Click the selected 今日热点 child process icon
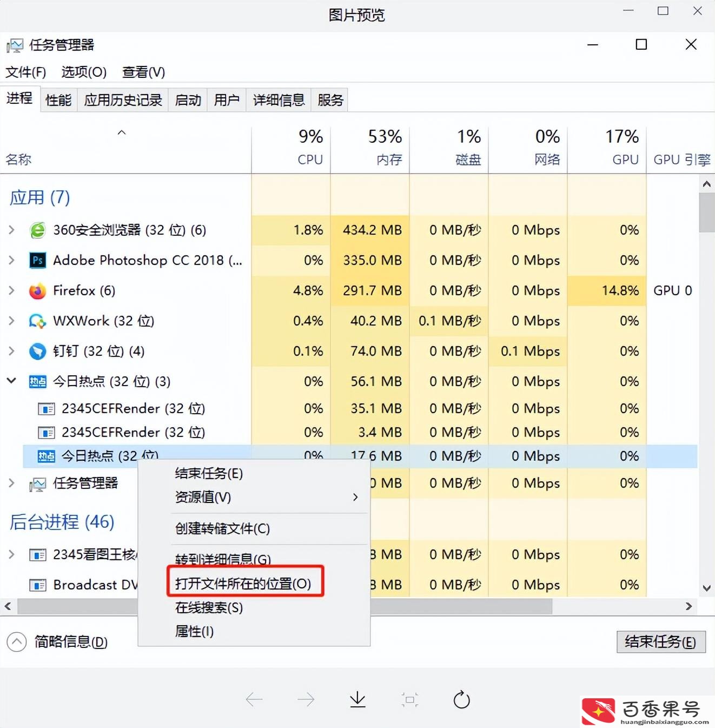This screenshot has height=728, width=715. 46,456
